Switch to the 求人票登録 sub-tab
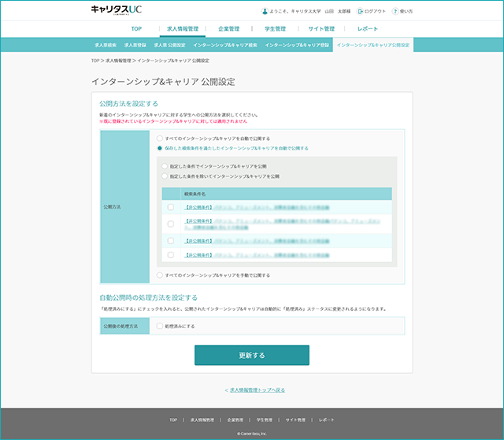Image resolution: width=504 pixels, height=440 pixels. click(x=135, y=45)
